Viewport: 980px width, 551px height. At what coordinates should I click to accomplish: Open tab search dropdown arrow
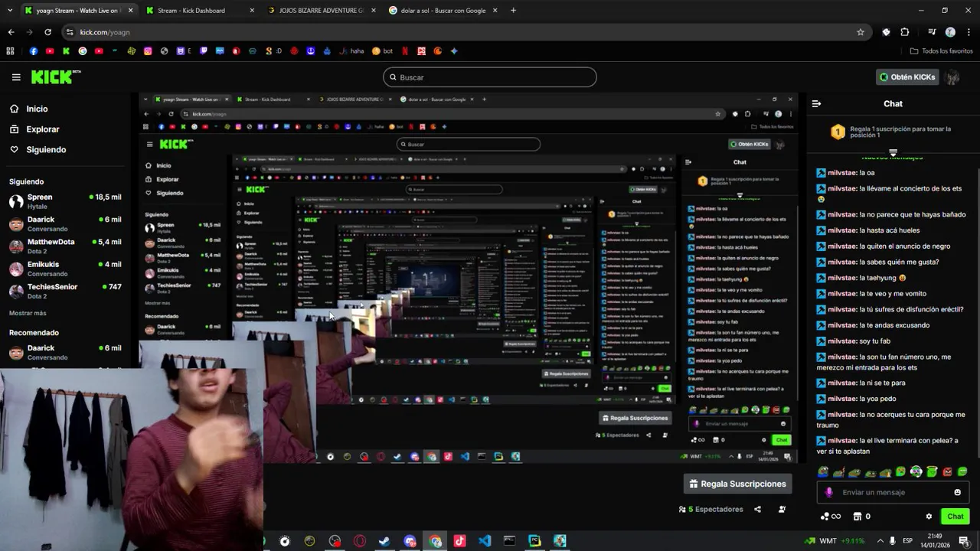(x=10, y=11)
